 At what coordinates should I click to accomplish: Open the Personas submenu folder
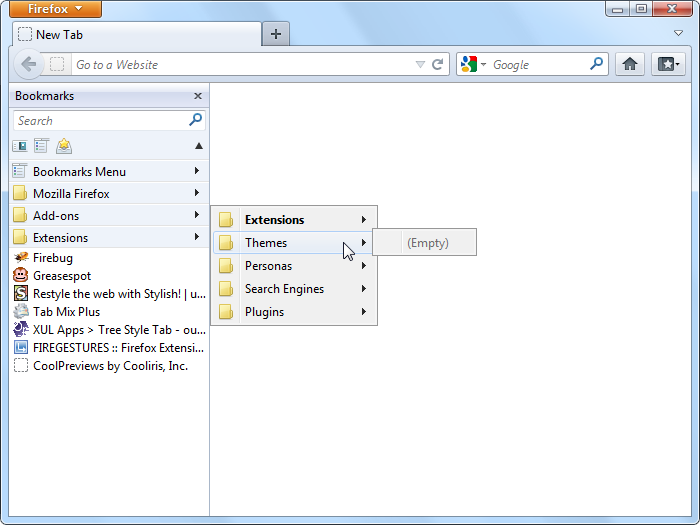click(x=268, y=266)
